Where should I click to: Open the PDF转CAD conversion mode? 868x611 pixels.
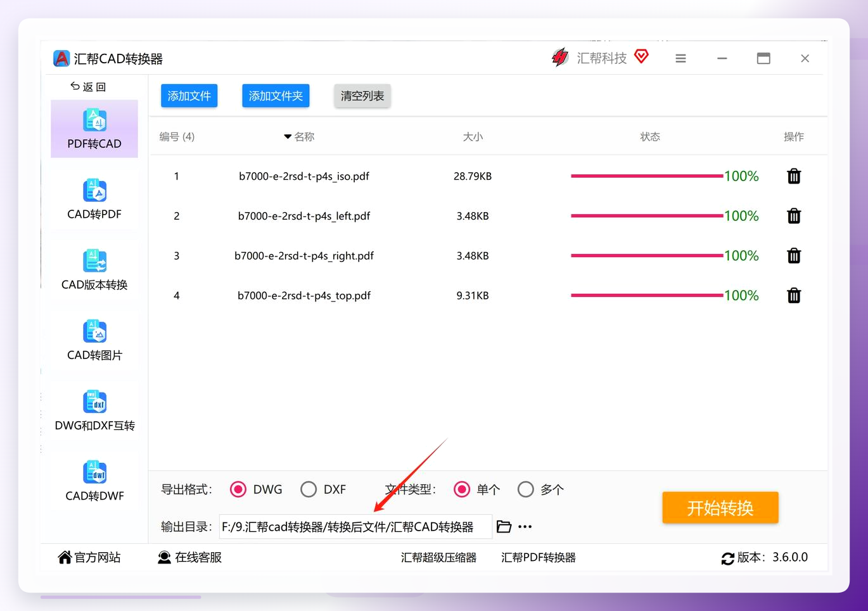[x=94, y=129]
